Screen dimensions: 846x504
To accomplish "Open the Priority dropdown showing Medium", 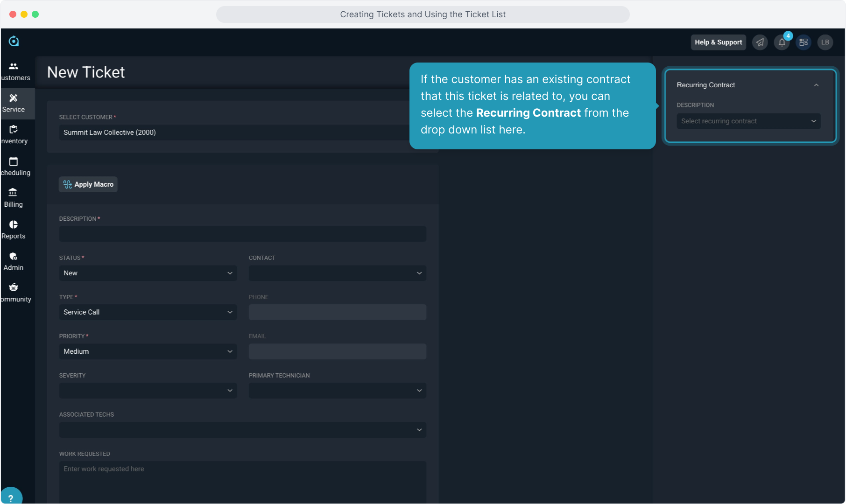I will [x=148, y=351].
